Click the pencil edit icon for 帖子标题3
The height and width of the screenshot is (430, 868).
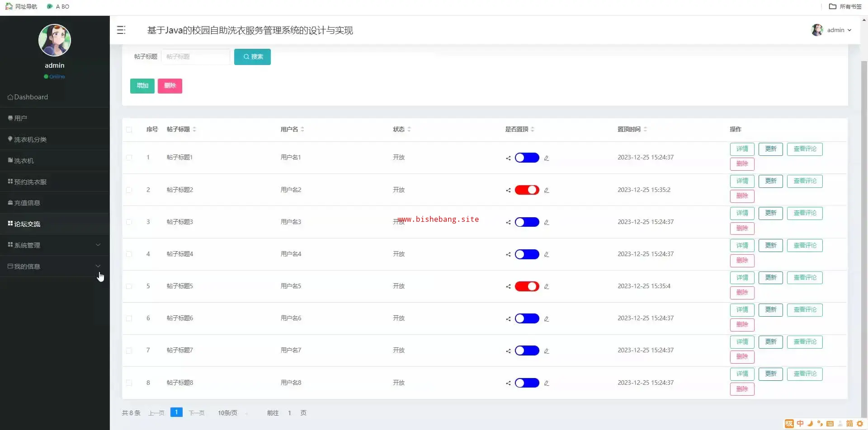[547, 222]
